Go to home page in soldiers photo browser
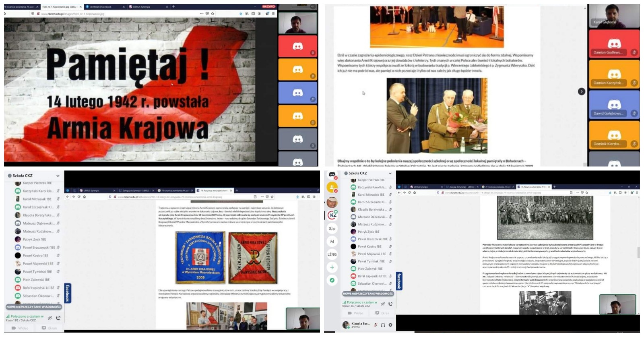This screenshot has height=337, width=644. point(415,193)
